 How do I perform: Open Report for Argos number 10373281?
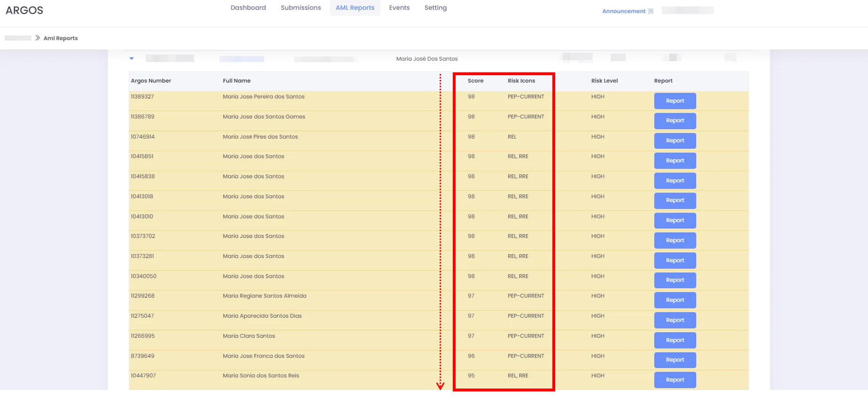pyautogui.click(x=675, y=260)
